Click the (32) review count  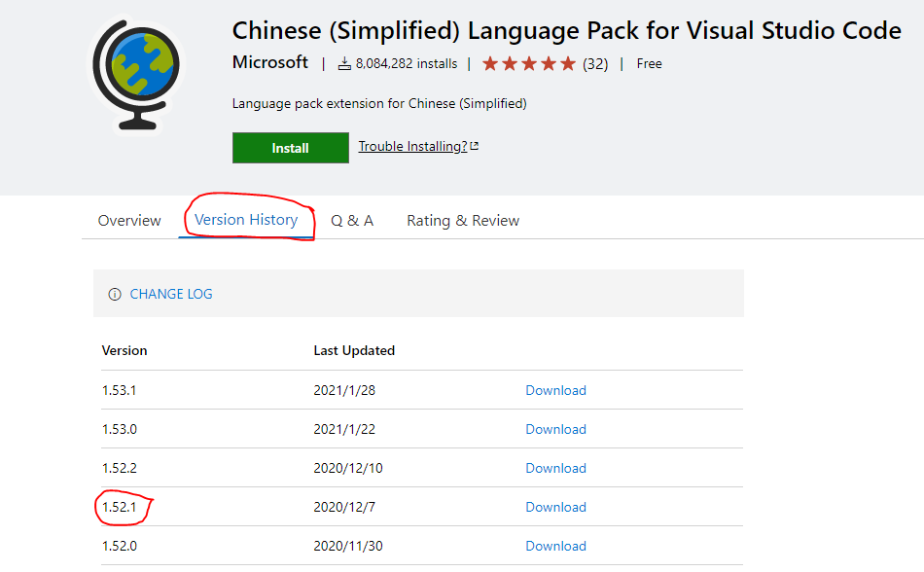click(594, 62)
